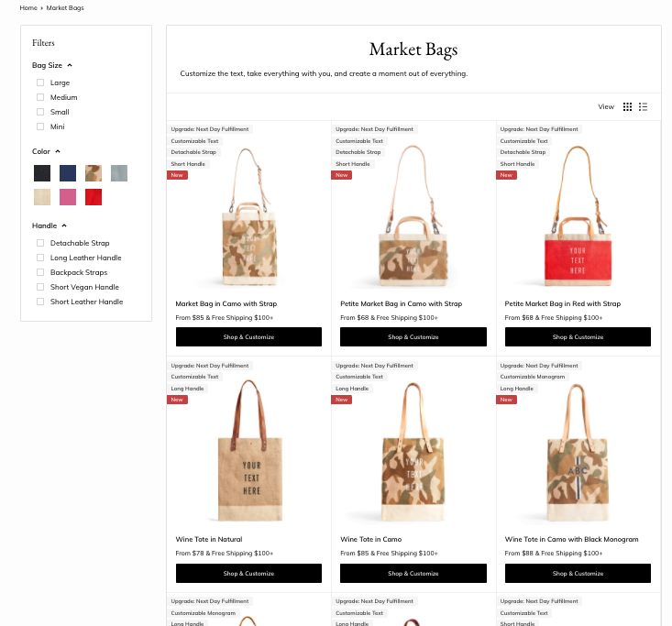The width and height of the screenshot is (672, 626).
Task: Select the black color swatch
Action: click(x=42, y=173)
